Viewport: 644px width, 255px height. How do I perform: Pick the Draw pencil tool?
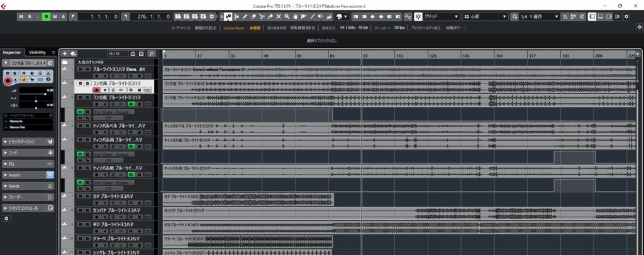(x=245, y=16)
